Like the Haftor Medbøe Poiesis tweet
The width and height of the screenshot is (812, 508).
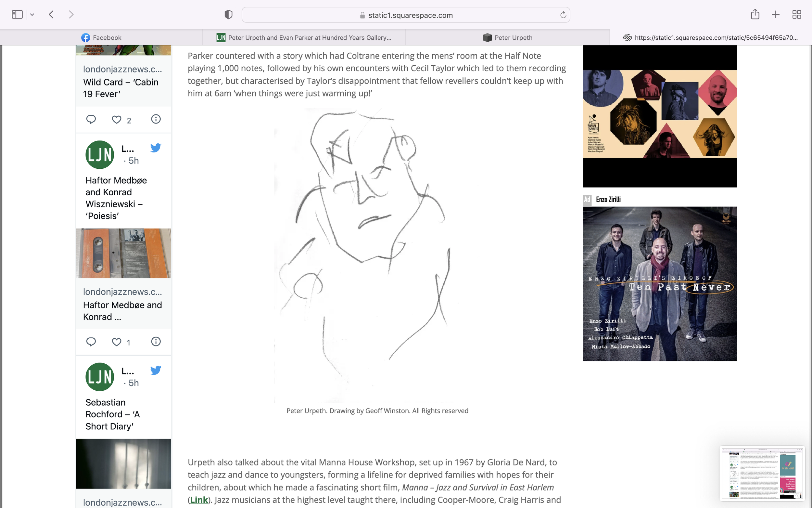pos(117,342)
